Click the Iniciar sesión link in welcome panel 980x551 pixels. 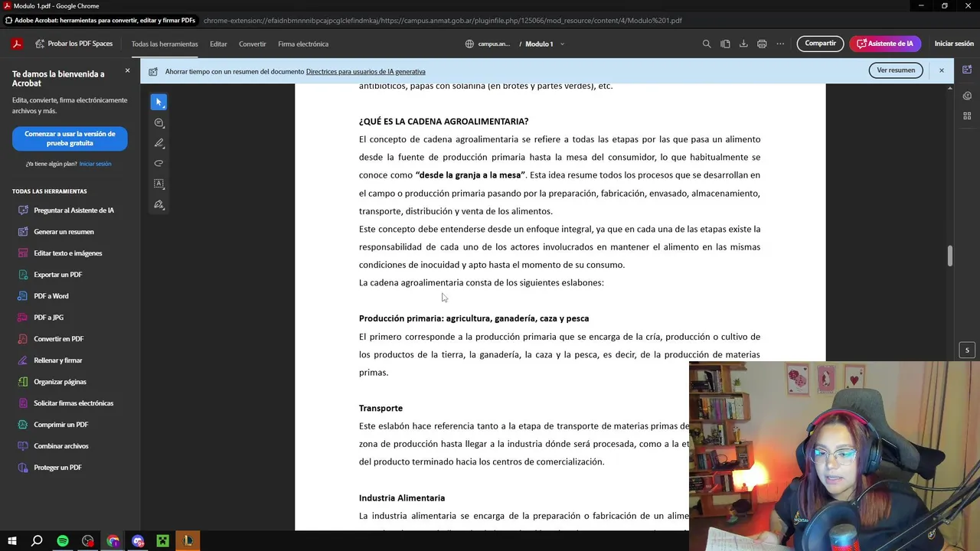pos(96,164)
